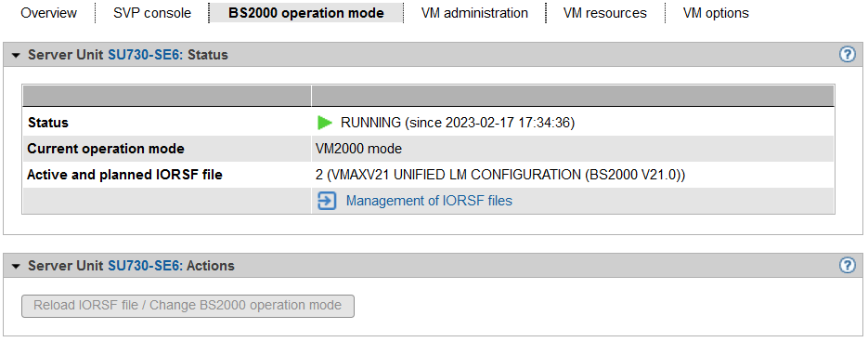Go to the VM administration tab

(x=474, y=13)
